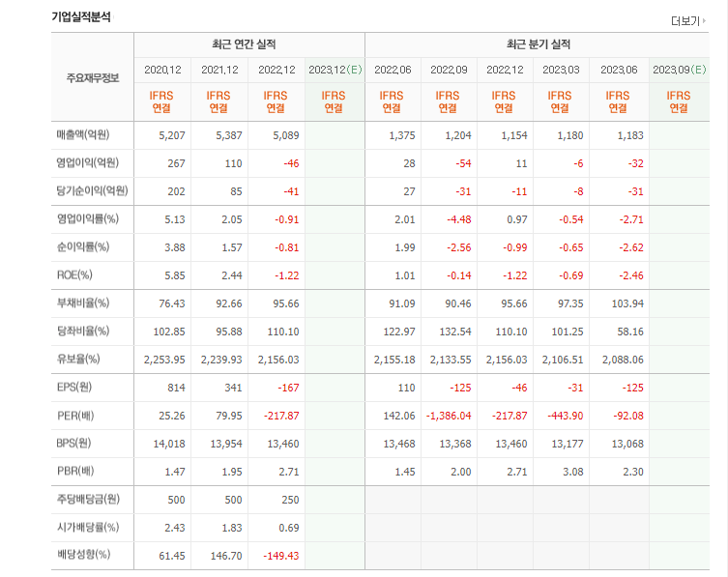728x577 pixels.
Task: Click the BPS(원) row label
Action: (x=73, y=443)
